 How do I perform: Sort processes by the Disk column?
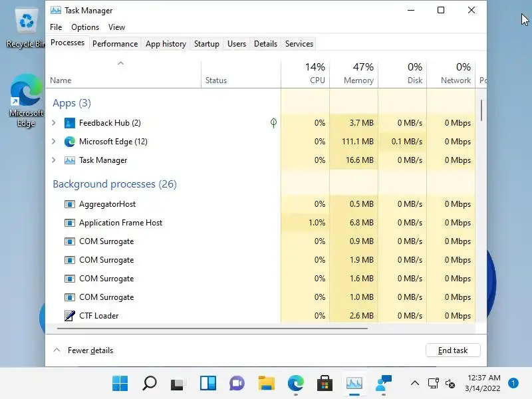402,74
